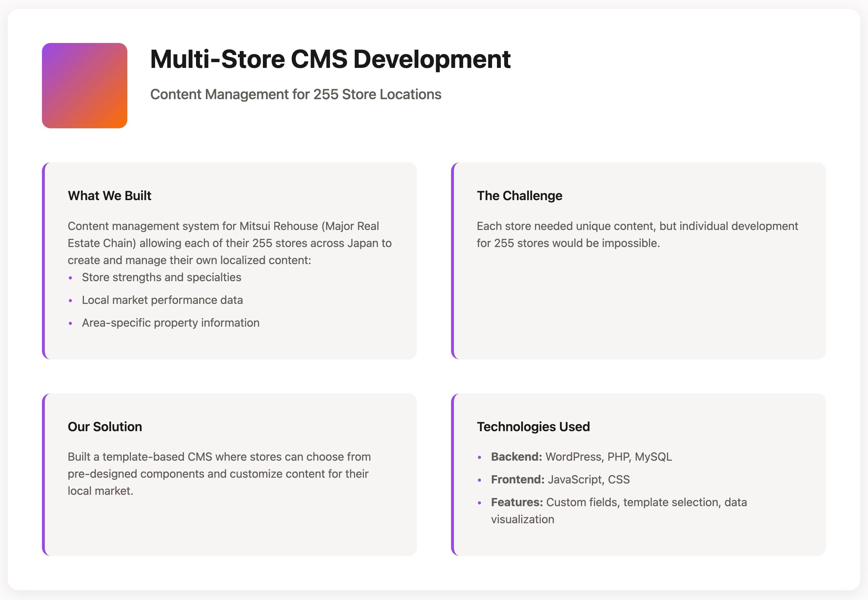Click the JavaScript, CSS text
The image size is (868, 600).
[x=588, y=480]
